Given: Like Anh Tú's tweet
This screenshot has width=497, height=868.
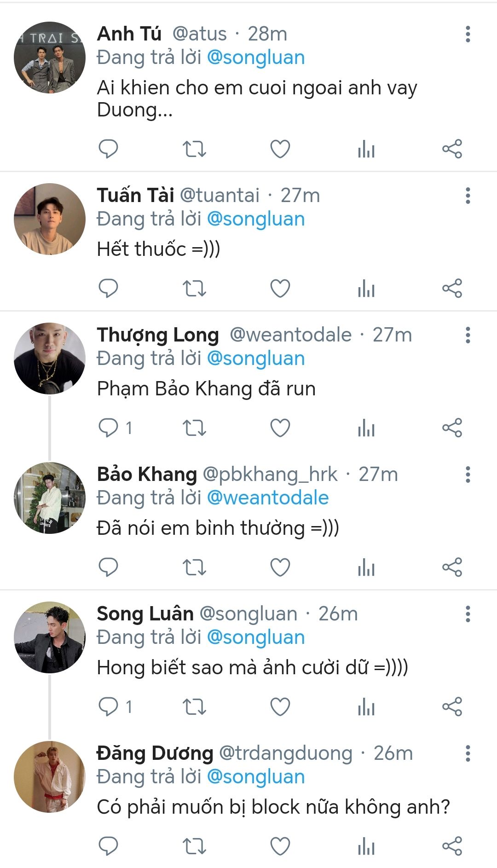Looking at the screenshot, I should [280, 149].
